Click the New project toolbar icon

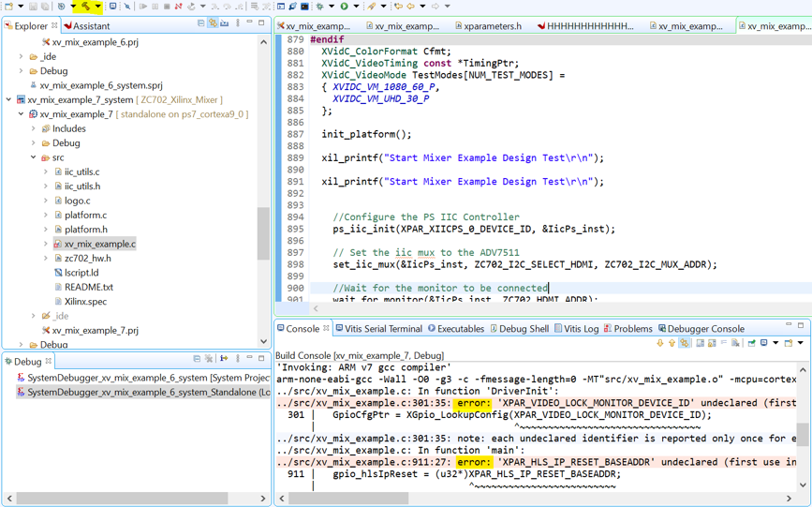[8, 7]
